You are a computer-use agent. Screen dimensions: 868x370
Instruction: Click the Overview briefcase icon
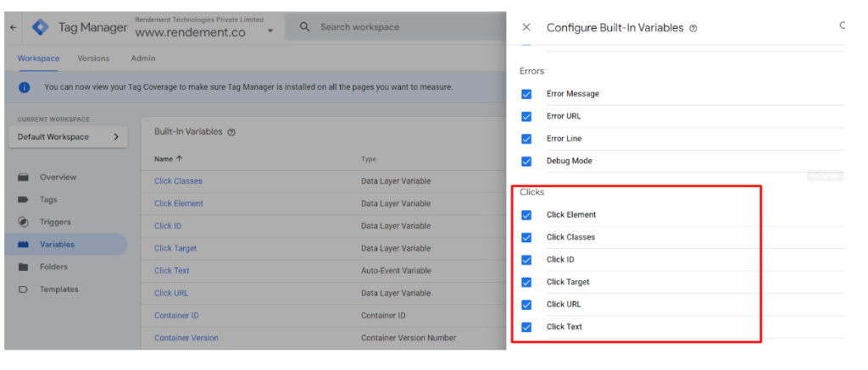pos(23,177)
